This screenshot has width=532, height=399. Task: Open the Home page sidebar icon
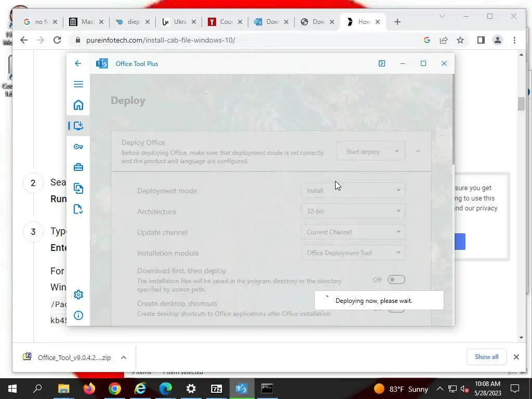pyautogui.click(x=78, y=105)
